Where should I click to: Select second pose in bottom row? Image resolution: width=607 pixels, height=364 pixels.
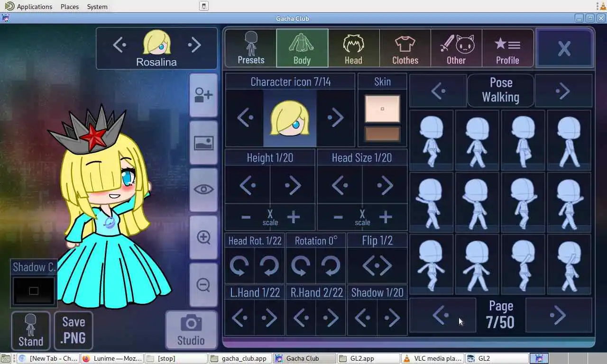point(477,264)
